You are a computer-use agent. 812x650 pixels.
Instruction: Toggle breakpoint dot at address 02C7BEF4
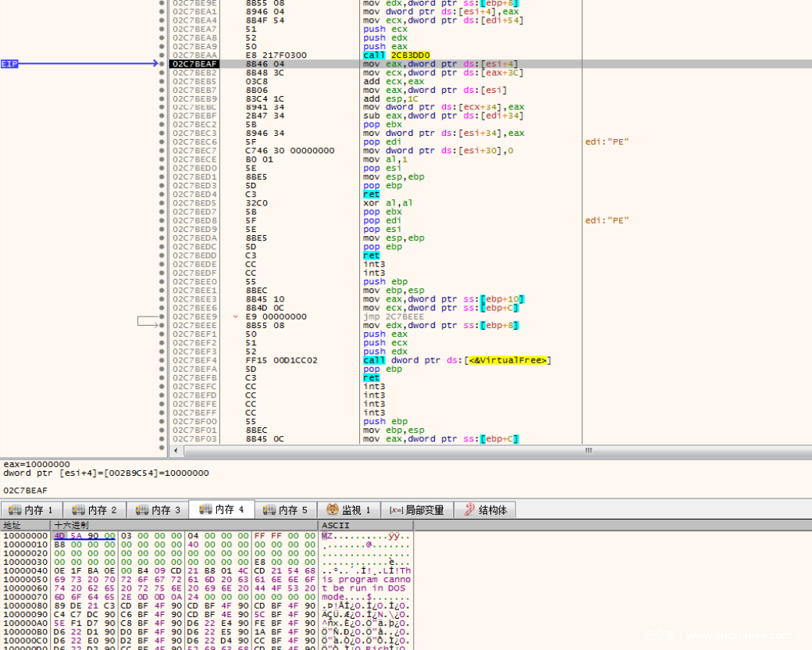click(162, 360)
